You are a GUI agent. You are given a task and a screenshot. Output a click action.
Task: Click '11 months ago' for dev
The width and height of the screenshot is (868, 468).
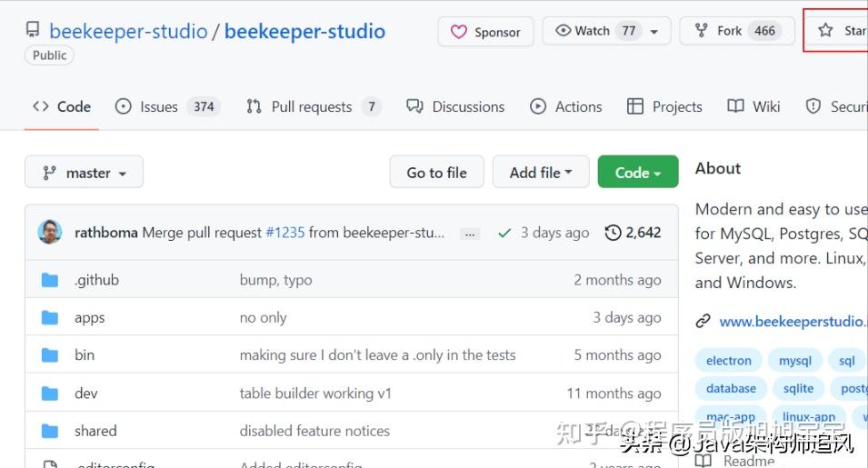[614, 393]
